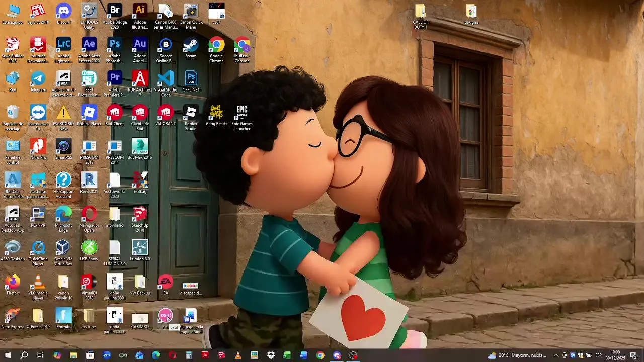This screenshot has height=362, width=644.
Task: Click the SmartPSS desktop icon
Action: [x=63, y=149]
